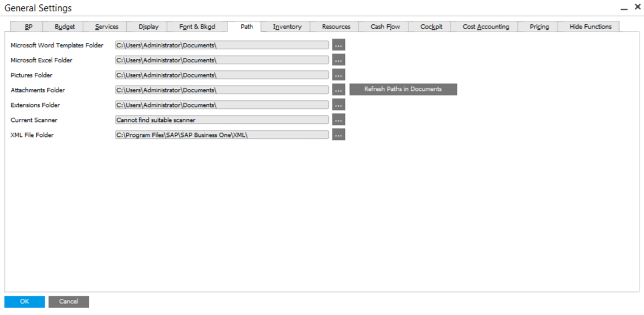Image resolution: width=644 pixels, height=315 pixels.
Task: Click browse button for Microsoft Excel Folder
Action: pos(338,60)
